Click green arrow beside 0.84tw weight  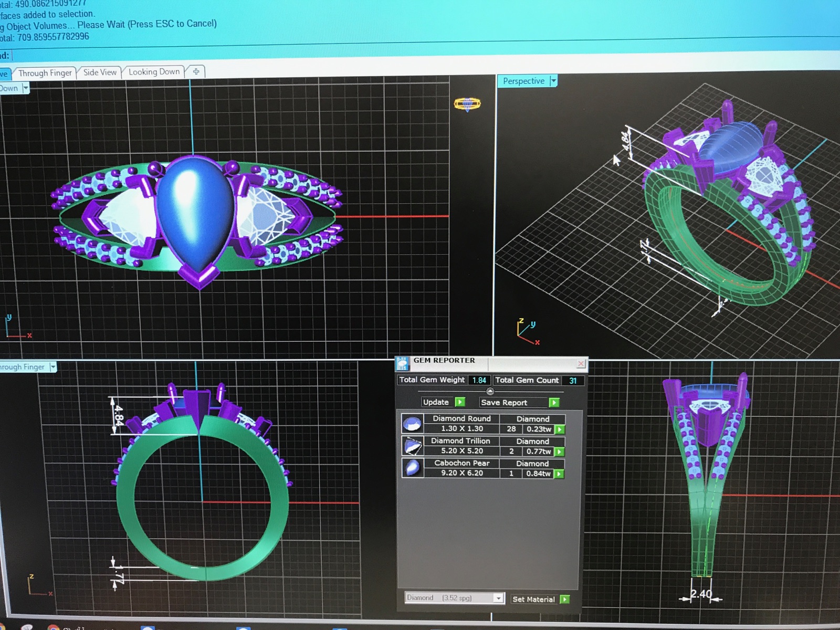559,474
